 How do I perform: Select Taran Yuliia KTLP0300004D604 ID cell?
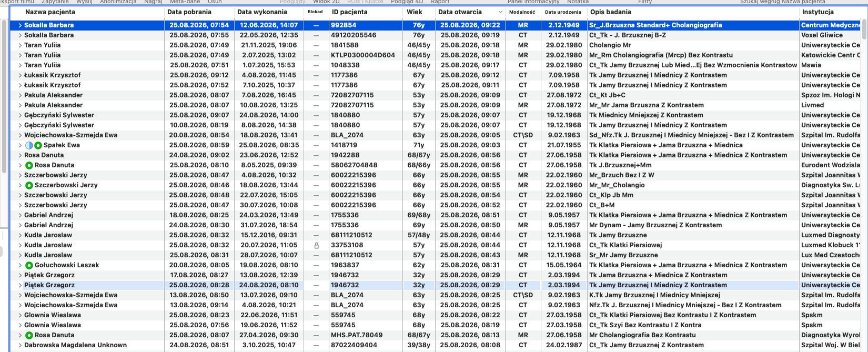pos(363,55)
